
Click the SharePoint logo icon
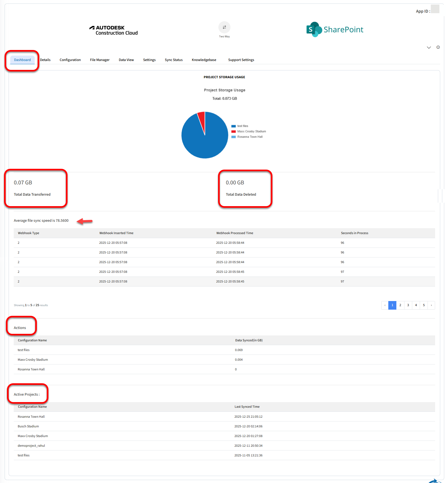314,30
